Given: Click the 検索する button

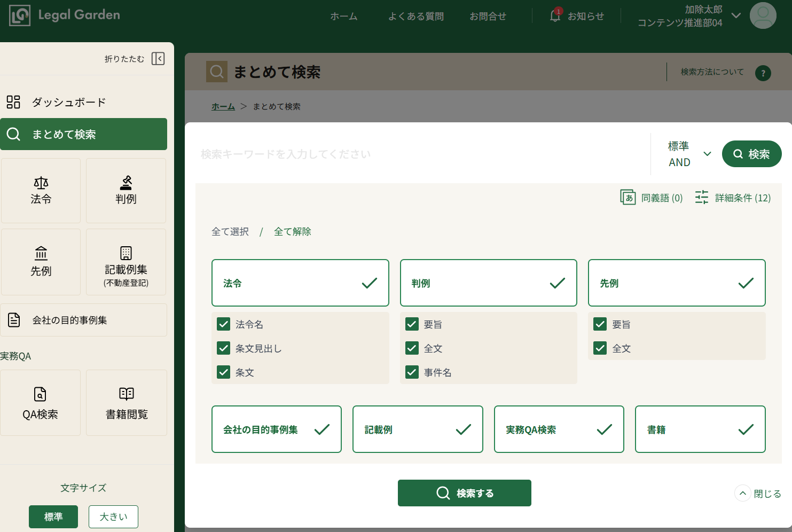Looking at the screenshot, I should point(465,493).
